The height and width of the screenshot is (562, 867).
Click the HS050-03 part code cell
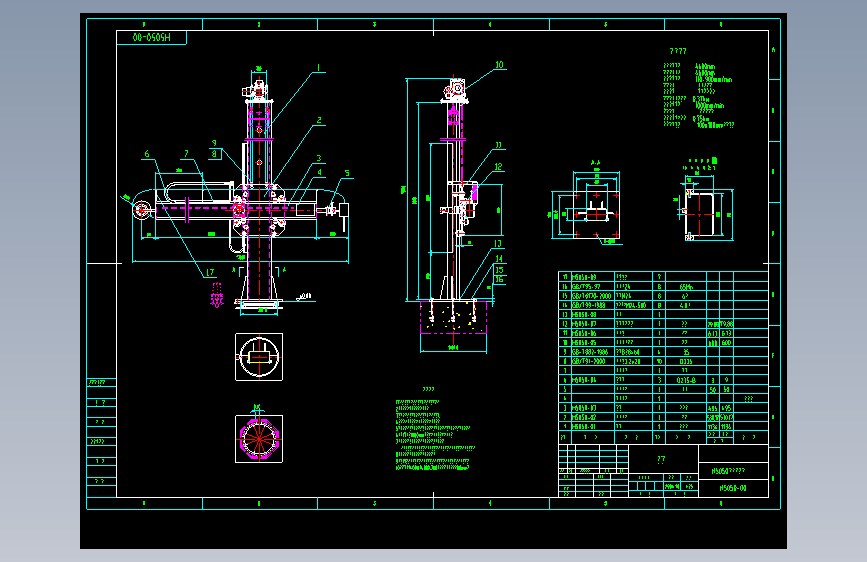click(592, 408)
